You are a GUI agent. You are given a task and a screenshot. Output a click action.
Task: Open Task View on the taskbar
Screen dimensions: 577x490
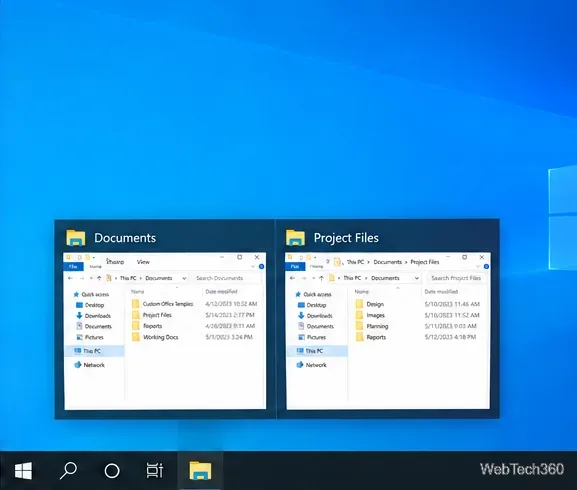click(155, 471)
